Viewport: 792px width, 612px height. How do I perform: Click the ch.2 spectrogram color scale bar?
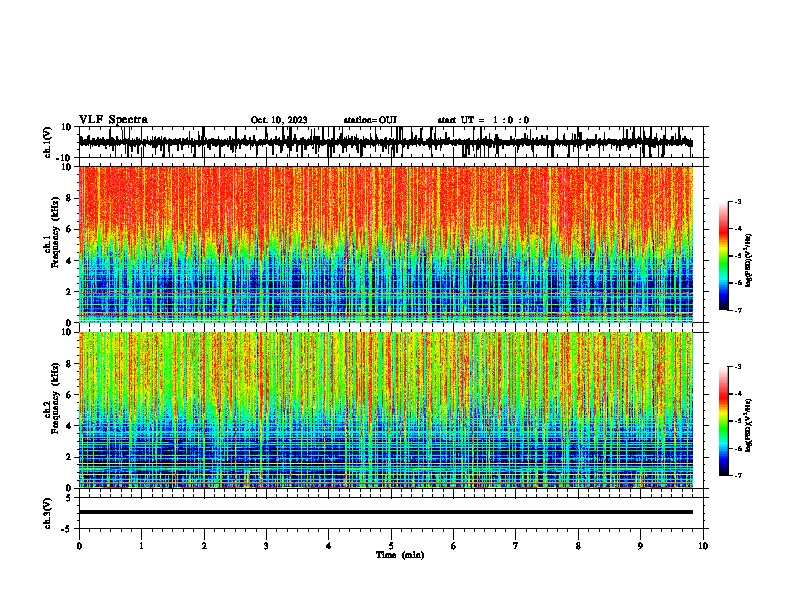coord(724,421)
